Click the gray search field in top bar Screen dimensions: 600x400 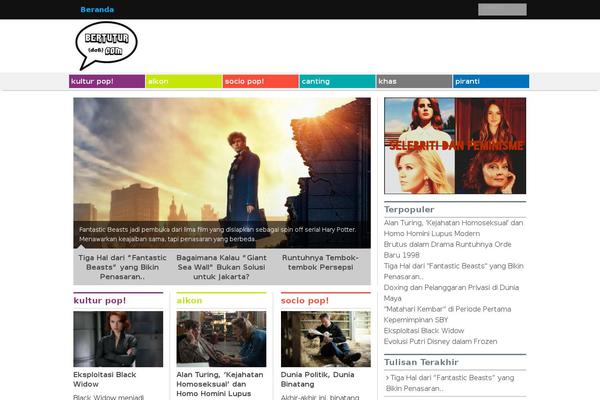point(502,10)
